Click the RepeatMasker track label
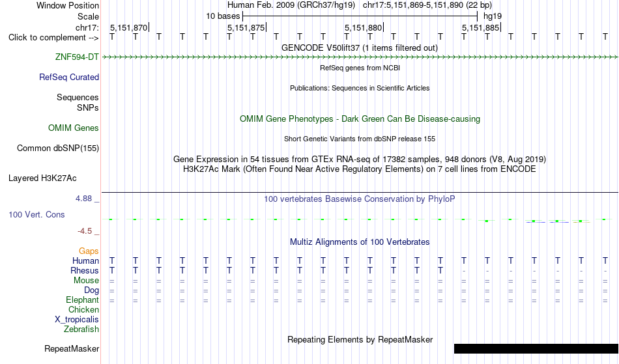 72,348
